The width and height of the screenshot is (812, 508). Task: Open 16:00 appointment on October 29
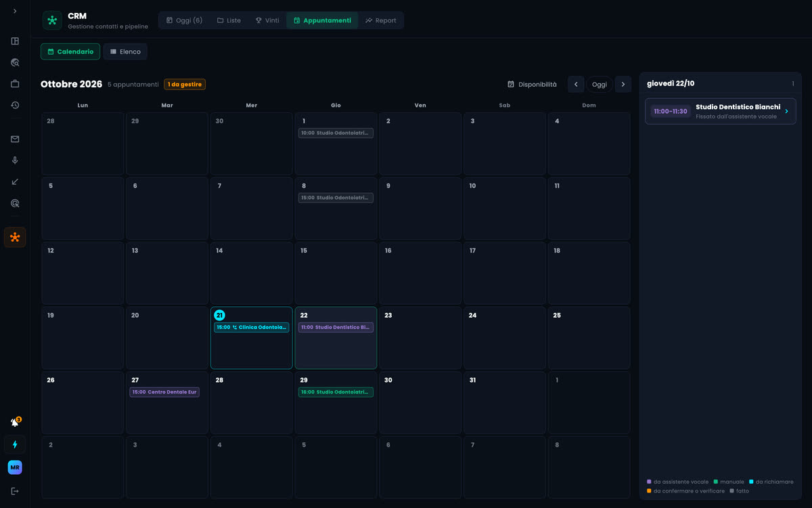point(336,392)
